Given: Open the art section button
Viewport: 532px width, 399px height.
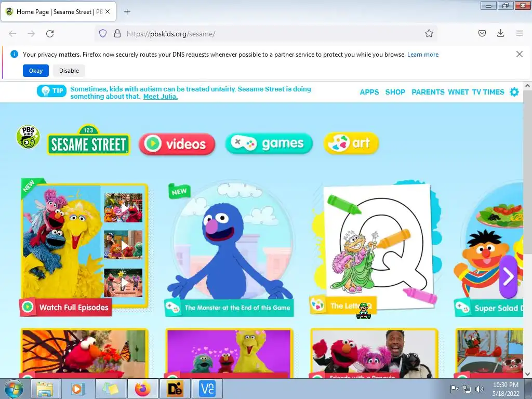Looking at the screenshot, I should click(351, 143).
